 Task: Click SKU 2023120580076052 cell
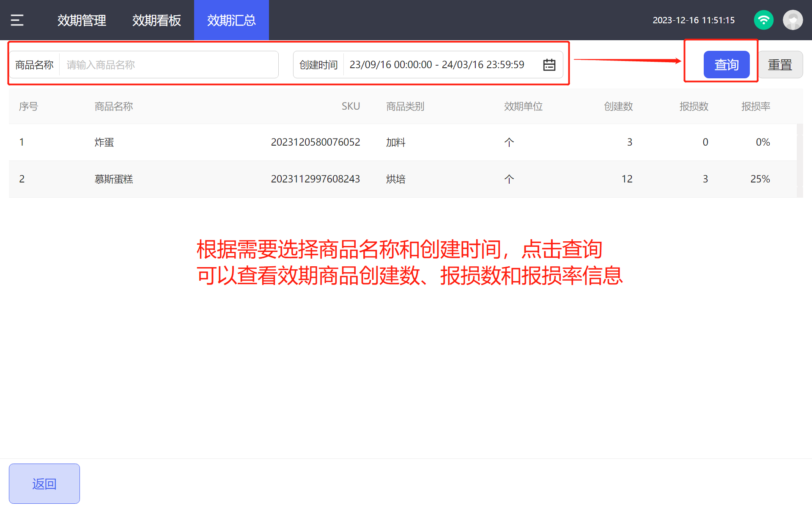pyautogui.click(x=315, y=142)
